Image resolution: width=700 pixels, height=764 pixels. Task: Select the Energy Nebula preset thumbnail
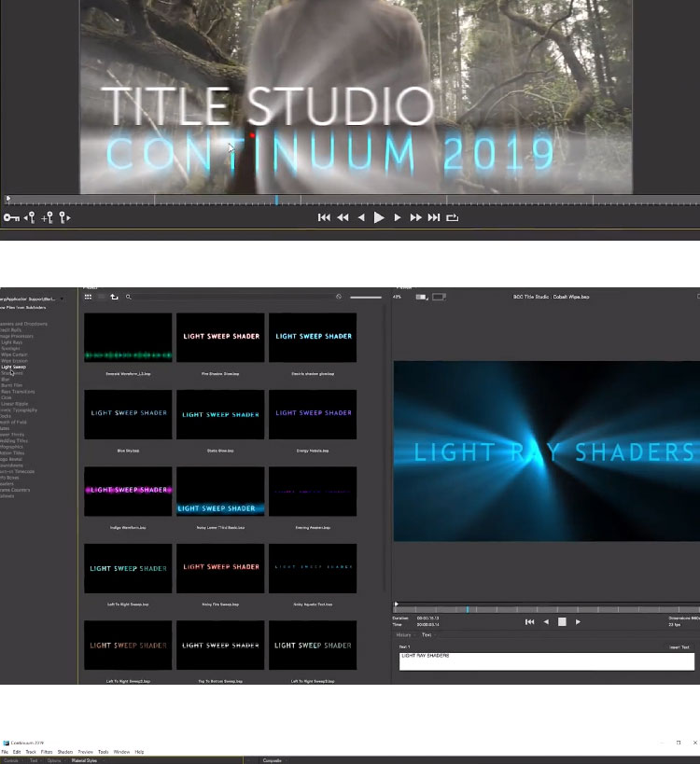pos(313,414)
